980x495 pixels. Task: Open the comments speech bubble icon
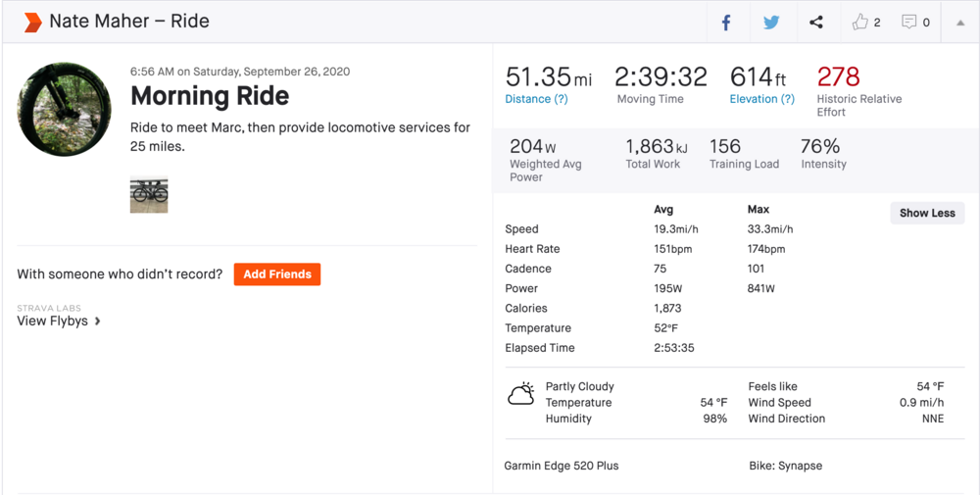(909, 22)
